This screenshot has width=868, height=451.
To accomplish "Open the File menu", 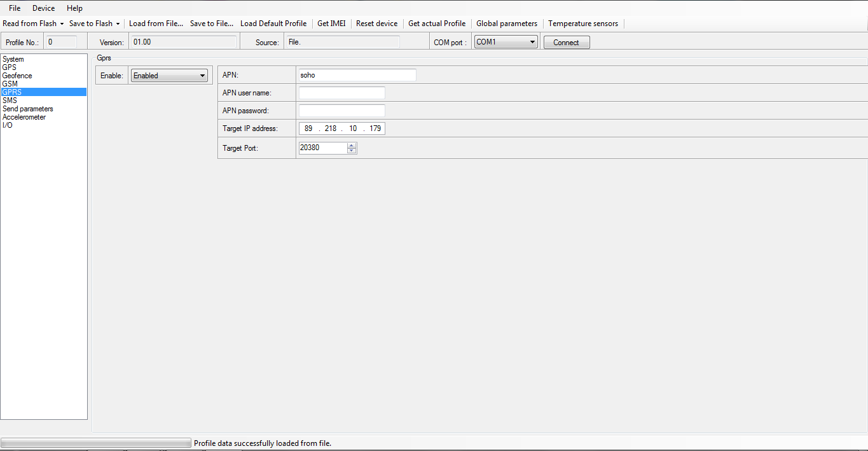I will click(x=15, y=8).
